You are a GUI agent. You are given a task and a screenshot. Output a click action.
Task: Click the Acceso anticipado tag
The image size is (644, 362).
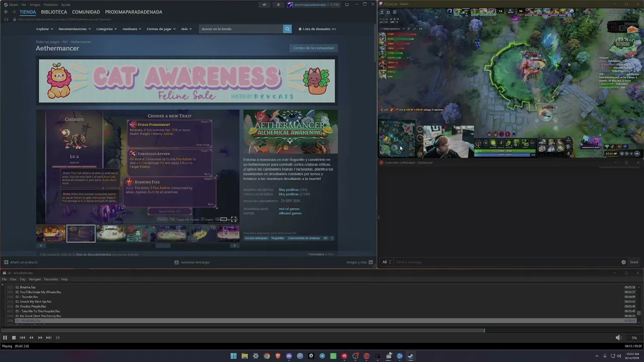[256, 238]
